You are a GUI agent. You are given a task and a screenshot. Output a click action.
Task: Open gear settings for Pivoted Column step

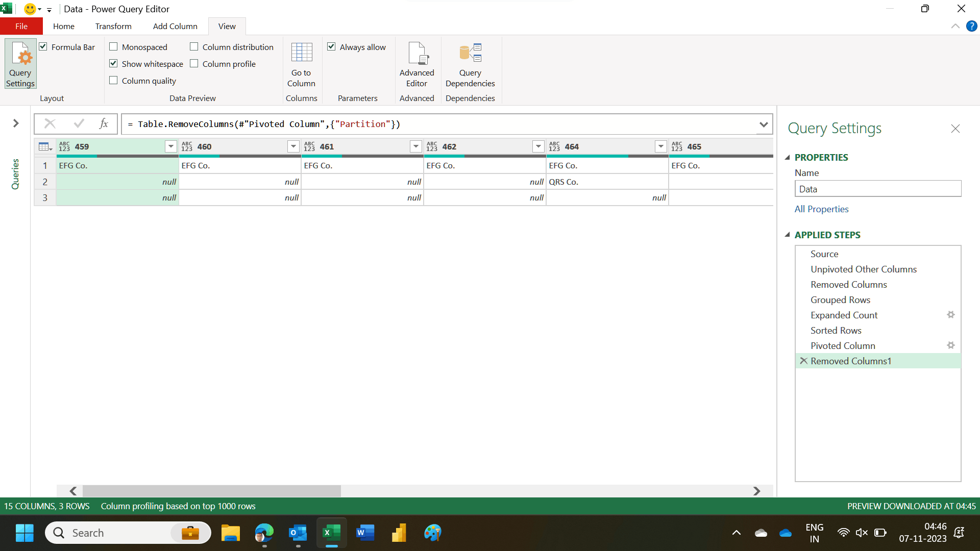(950, 345)
